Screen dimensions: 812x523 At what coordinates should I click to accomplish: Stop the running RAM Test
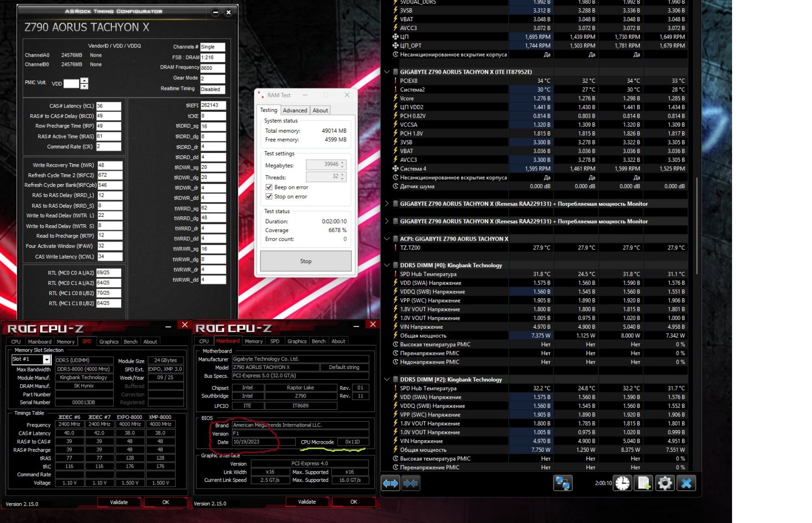point(306,261)
